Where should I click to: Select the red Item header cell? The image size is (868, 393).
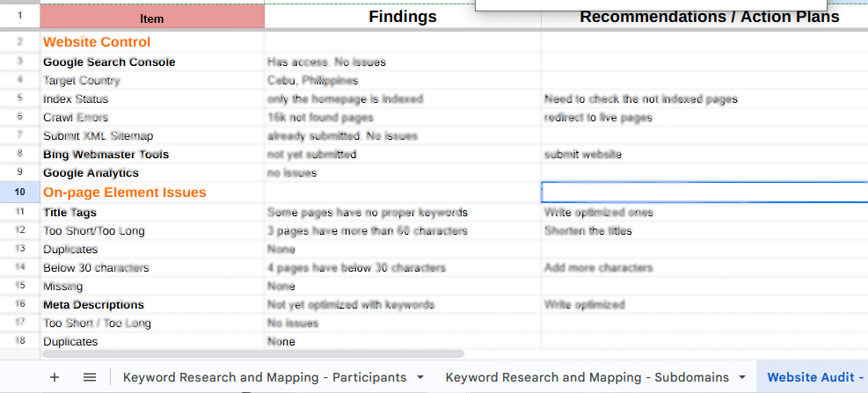pos(152,18)
